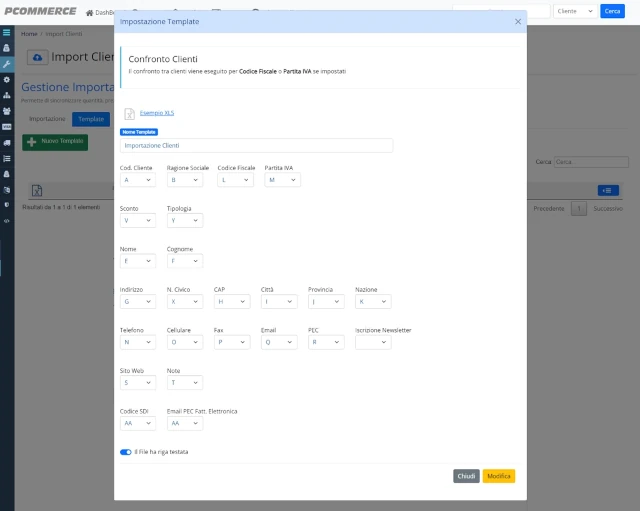Switch to the Importazione tab
640x511 pixels.
click(47, 119)
